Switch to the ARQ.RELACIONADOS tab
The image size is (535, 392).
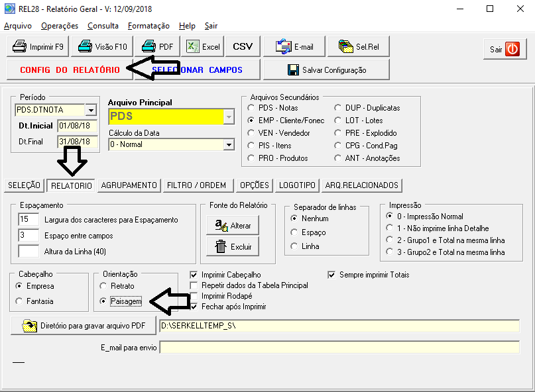(x=362, y=185)
